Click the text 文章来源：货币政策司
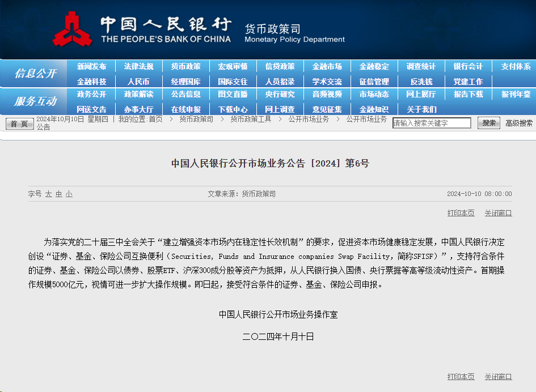The width and height of the screenshot is (536, 392). point(242,194)
